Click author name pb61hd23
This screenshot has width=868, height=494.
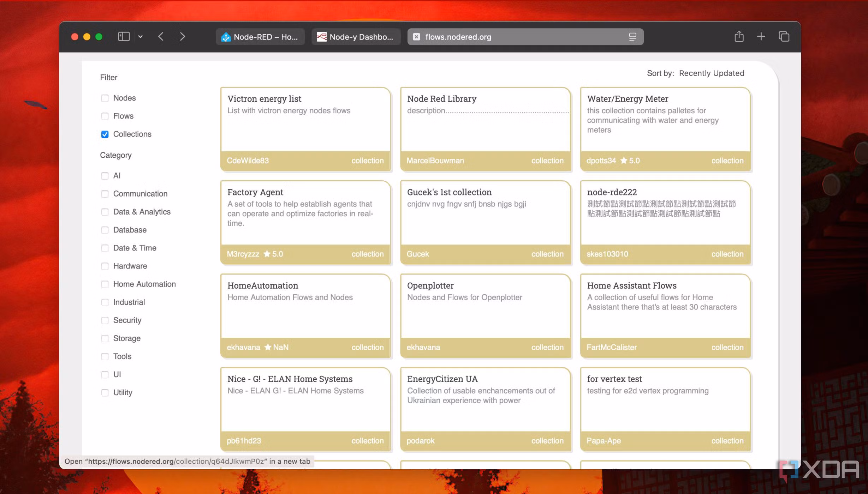(x=244, y=441)
